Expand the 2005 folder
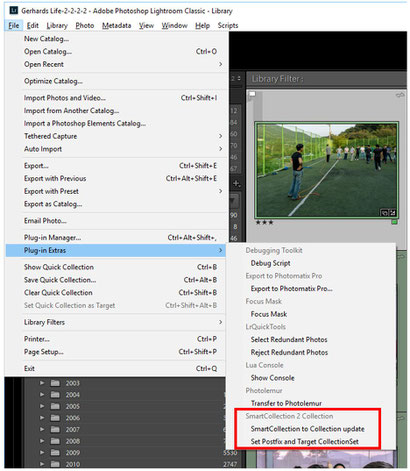 coord(42,406)
